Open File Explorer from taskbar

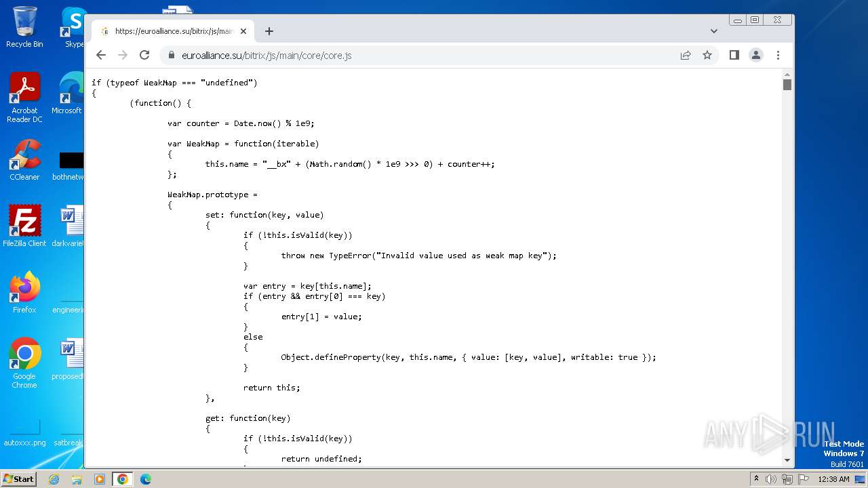[77, 479]
